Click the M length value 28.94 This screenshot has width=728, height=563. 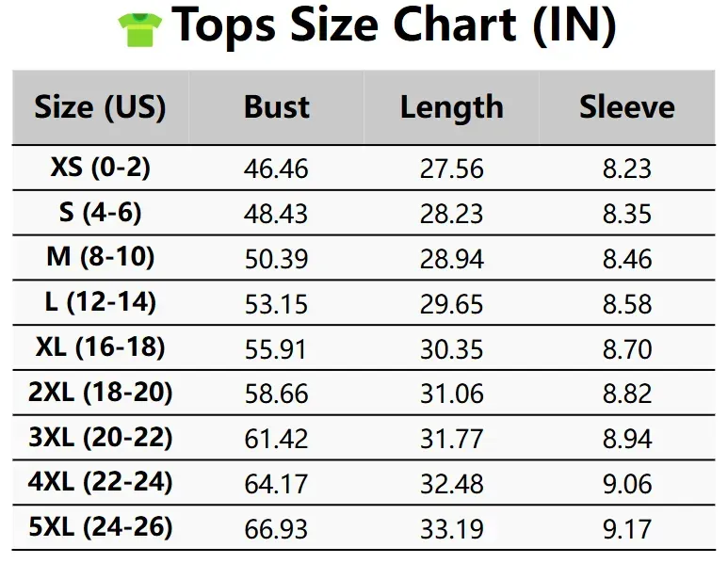pos(452,259)
